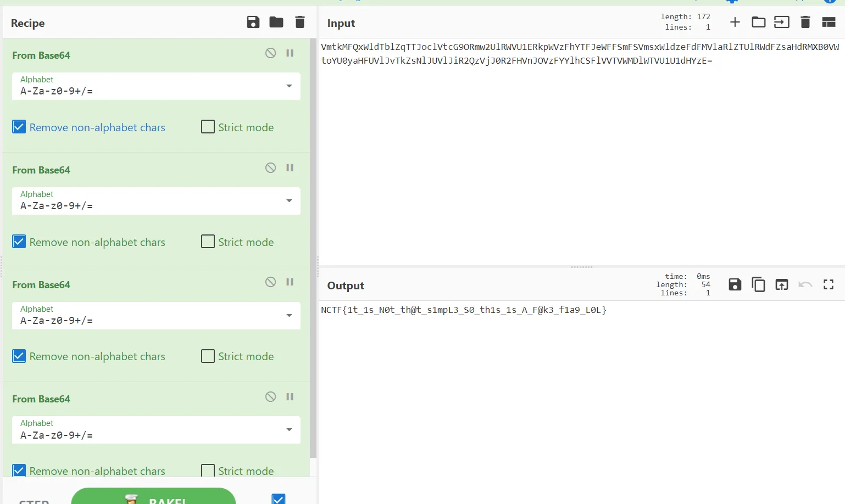The height and width of the screenshot is (504, 845).
Task: Click into the Base64 input text area
Action: pyautogui.click(x=581, y=154)
